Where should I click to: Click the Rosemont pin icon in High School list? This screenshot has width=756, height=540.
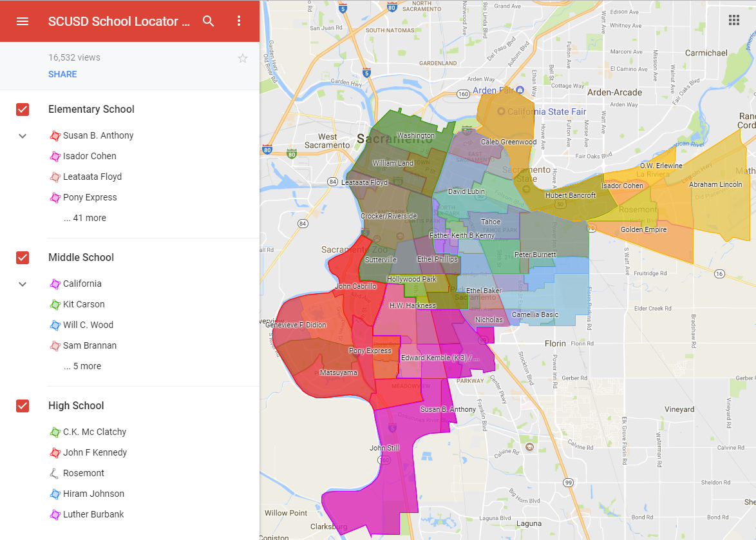tap(54, 473)
